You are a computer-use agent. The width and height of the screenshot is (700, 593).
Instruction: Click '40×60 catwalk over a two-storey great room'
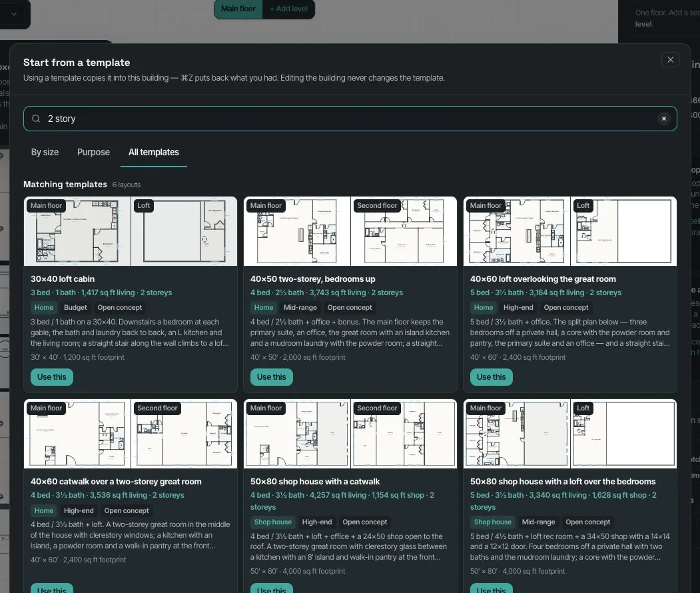coord(116,482)
